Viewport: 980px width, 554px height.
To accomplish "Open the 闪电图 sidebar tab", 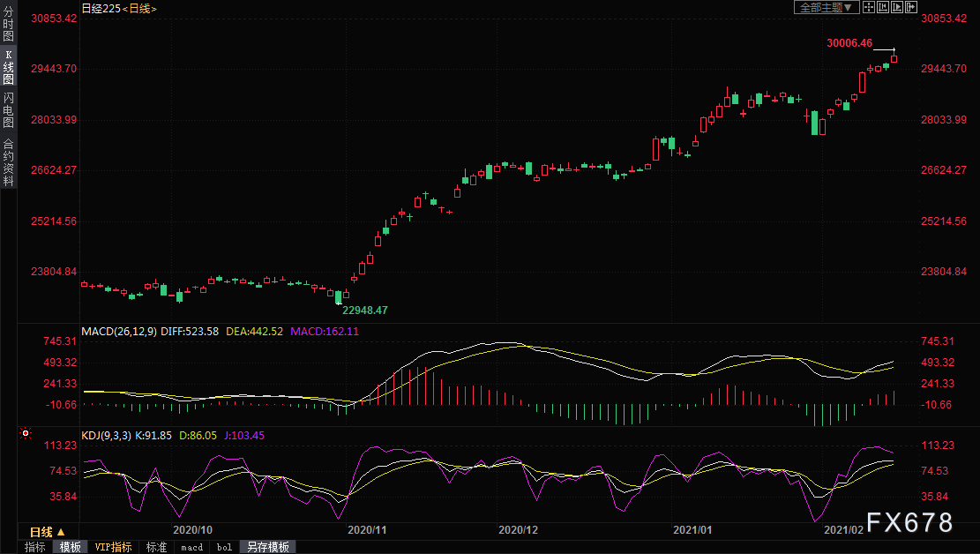I will point(8,110).
